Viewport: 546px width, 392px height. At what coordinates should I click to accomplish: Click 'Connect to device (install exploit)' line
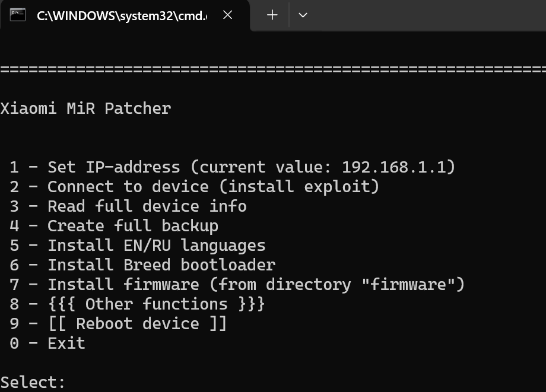coord(213,187)
